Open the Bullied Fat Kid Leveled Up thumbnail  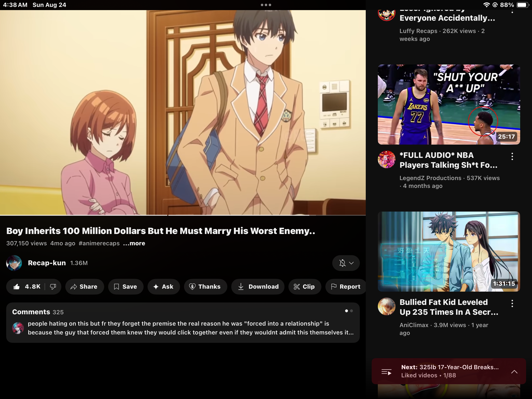point(449,251)
